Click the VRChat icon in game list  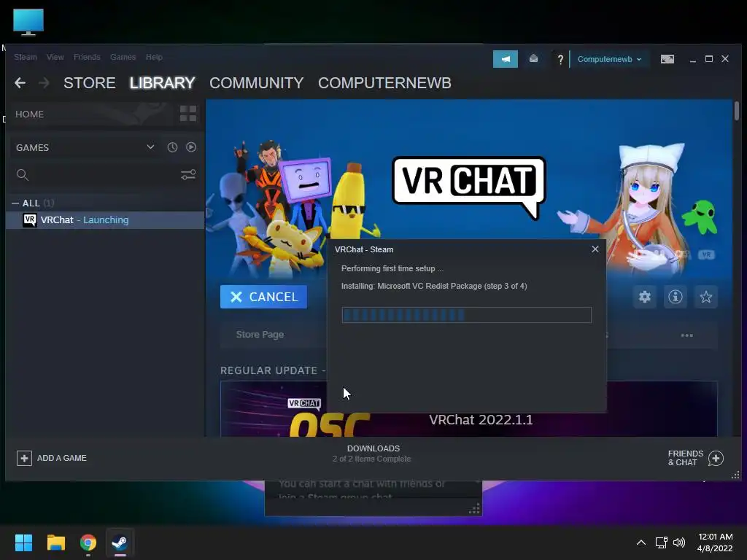coord(29,220)
